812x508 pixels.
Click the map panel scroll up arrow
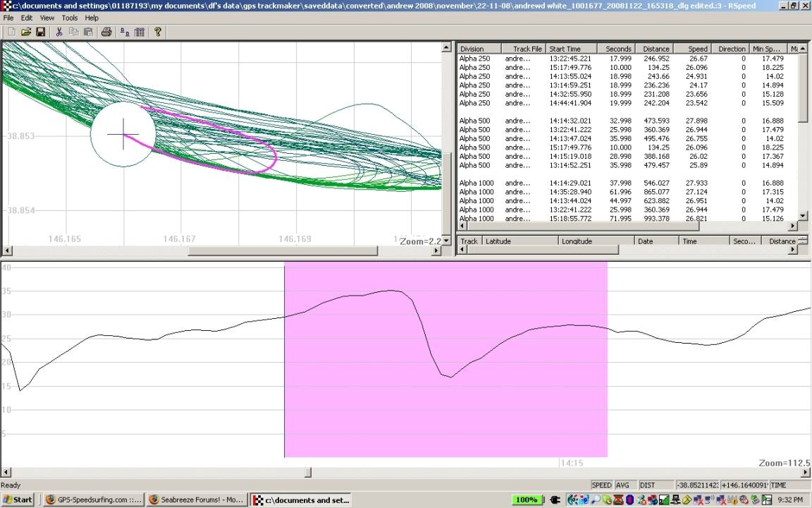tap(446, 48)
